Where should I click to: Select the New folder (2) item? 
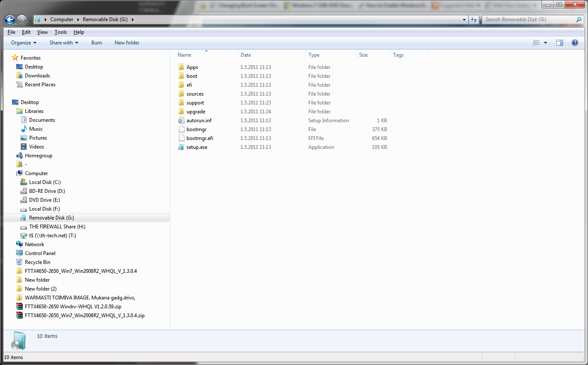coord(41,289)
